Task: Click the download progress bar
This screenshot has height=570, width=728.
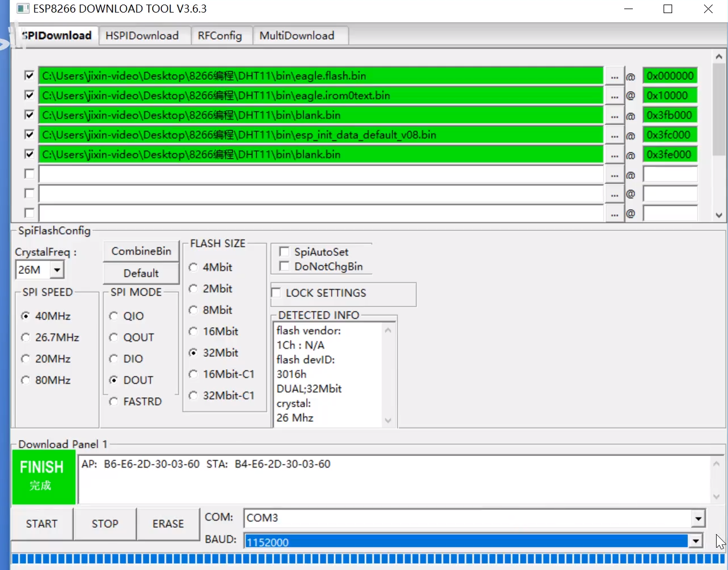Action: coord(368,559)
